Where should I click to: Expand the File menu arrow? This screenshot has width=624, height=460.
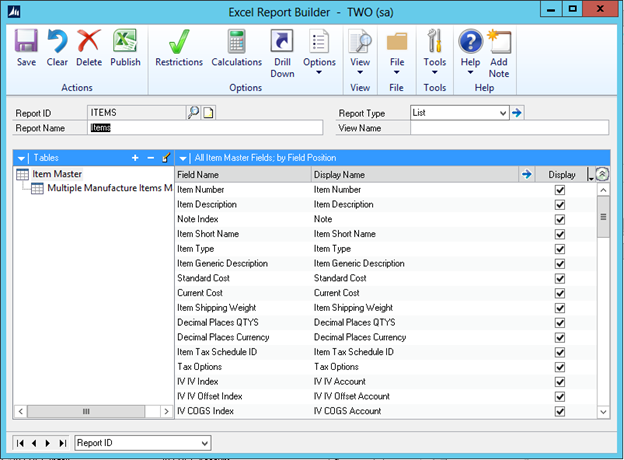(x=396, y=72)
